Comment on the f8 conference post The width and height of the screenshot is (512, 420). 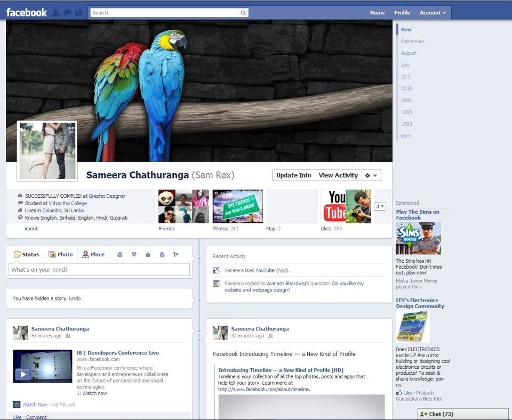click(36, 417)
